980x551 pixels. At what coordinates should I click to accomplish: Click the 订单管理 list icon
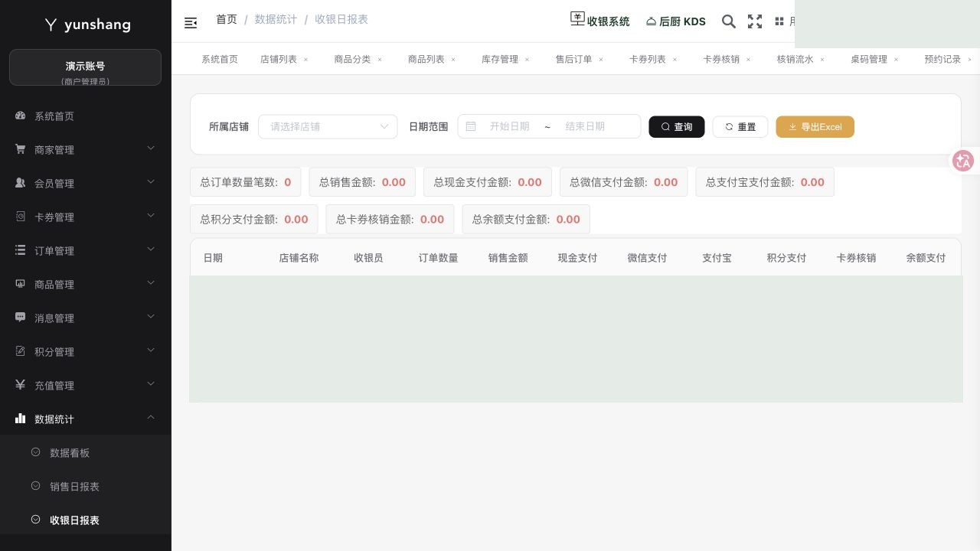[21, 250]
